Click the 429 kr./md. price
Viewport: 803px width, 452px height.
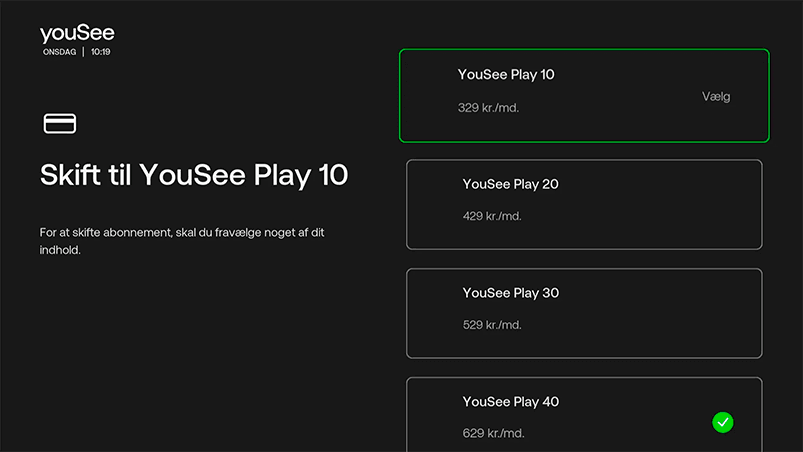pyautogui.click(x=492, y=216)
